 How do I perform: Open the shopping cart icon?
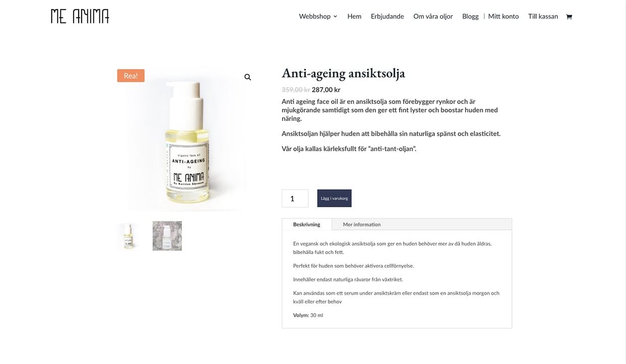(569, 17)
